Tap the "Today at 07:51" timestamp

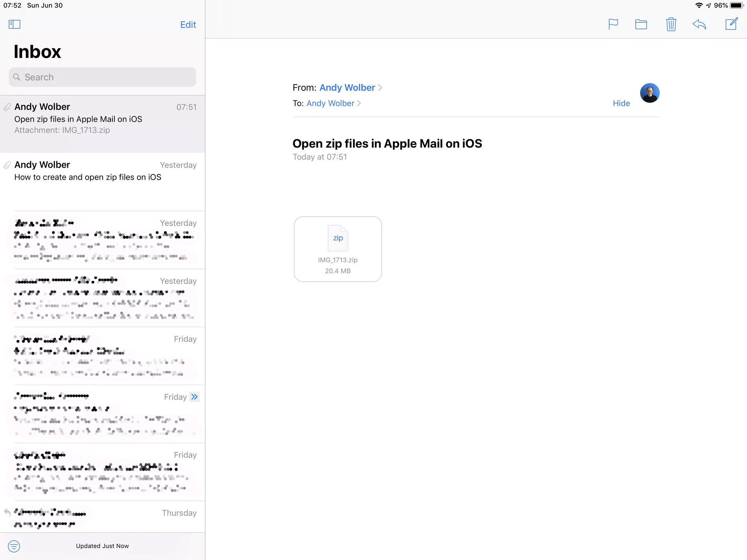point(320,157)
